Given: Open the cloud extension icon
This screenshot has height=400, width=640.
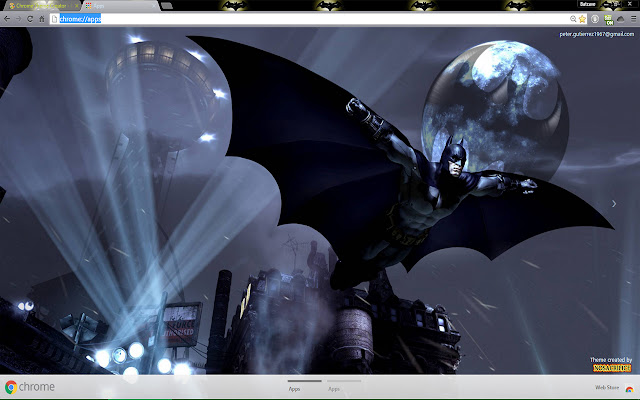Looking at the screenshot, I should pyautogui.click(x=621, y=19).
